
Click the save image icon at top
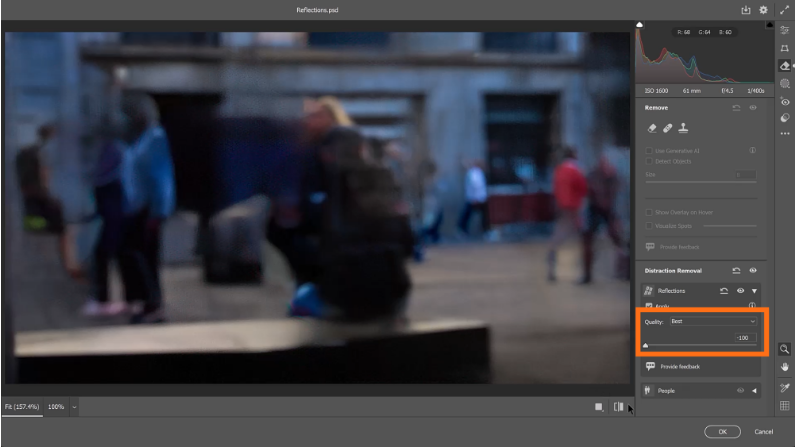click(746, 10)
